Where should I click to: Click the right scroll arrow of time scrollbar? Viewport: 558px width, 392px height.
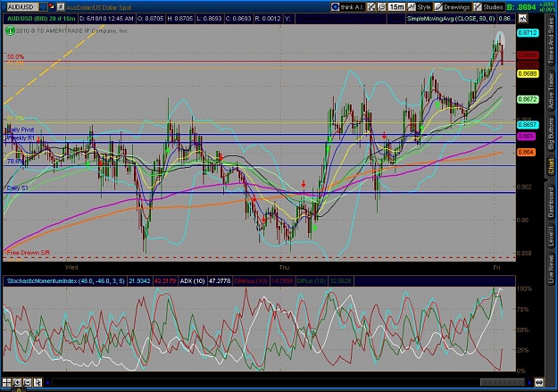click(x=529, y=383)
